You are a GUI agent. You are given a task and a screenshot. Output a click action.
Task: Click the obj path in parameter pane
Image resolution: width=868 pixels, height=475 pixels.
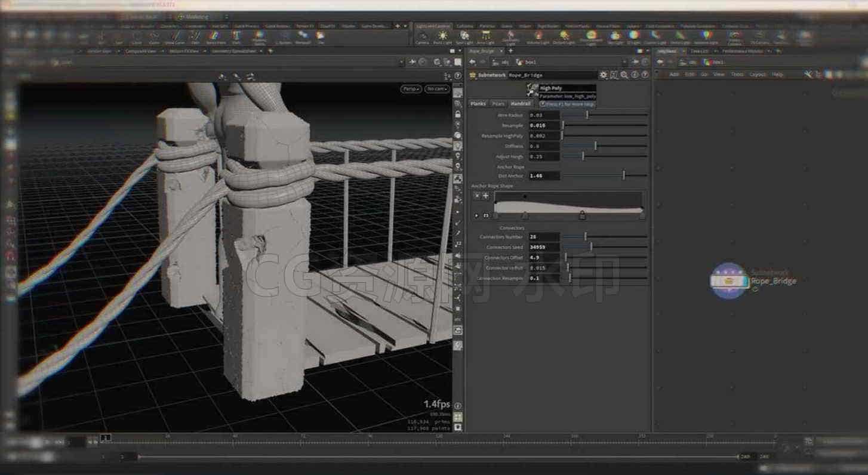tap(501, 62)
